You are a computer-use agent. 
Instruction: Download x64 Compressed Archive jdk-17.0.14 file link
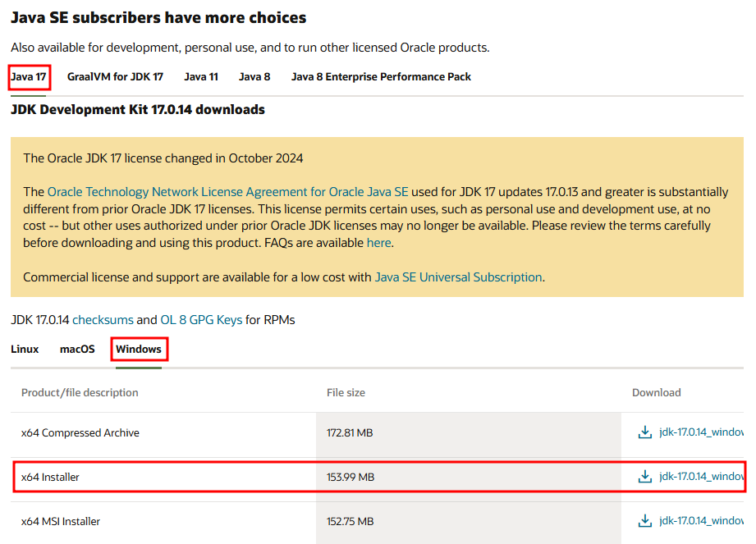pyautogui.click(x=701, y=432)
